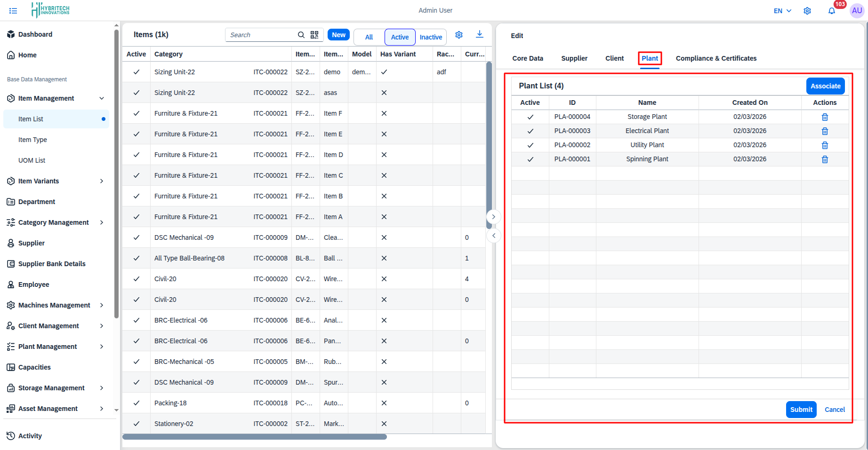Image resolution: width=868 pixels, height=450 pixels.
Task: Open Compliance & Certificates tab
Action: pyautogui.click(x=716, y=58)
